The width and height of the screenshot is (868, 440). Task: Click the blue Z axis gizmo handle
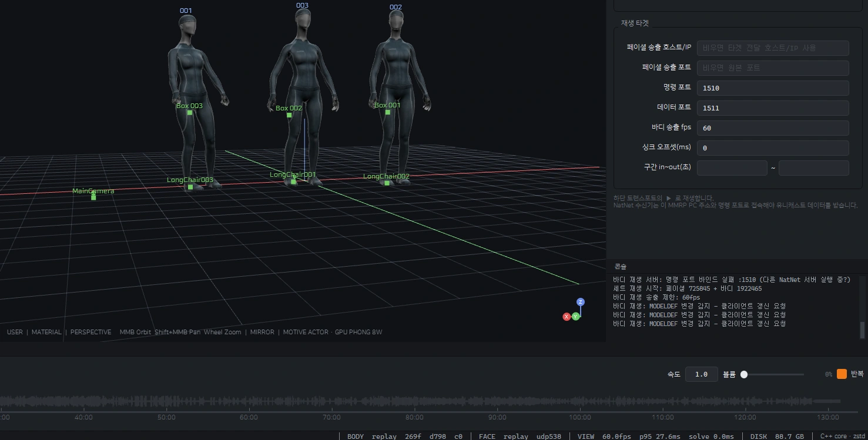coord(581,302)
